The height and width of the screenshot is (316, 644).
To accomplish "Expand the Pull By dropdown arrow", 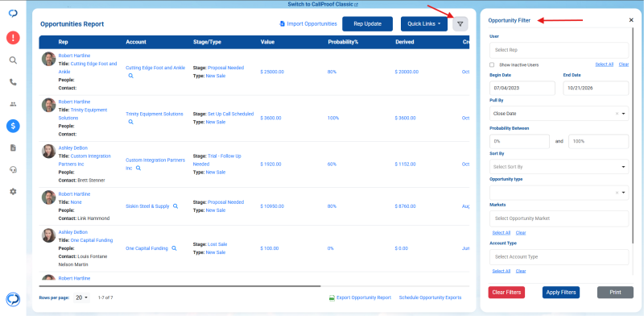I will pyautogui.click(x=623, y=114).
